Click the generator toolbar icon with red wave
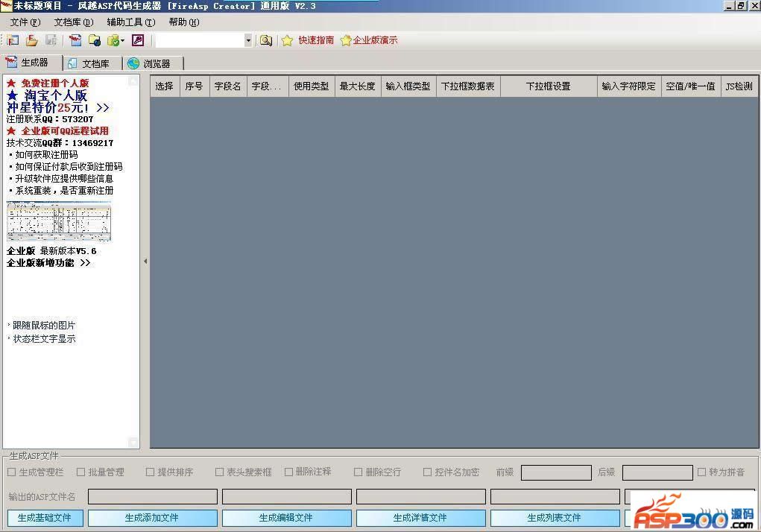Screen dimensions: 761x532 pyautogui.click(x=75, y=40)
